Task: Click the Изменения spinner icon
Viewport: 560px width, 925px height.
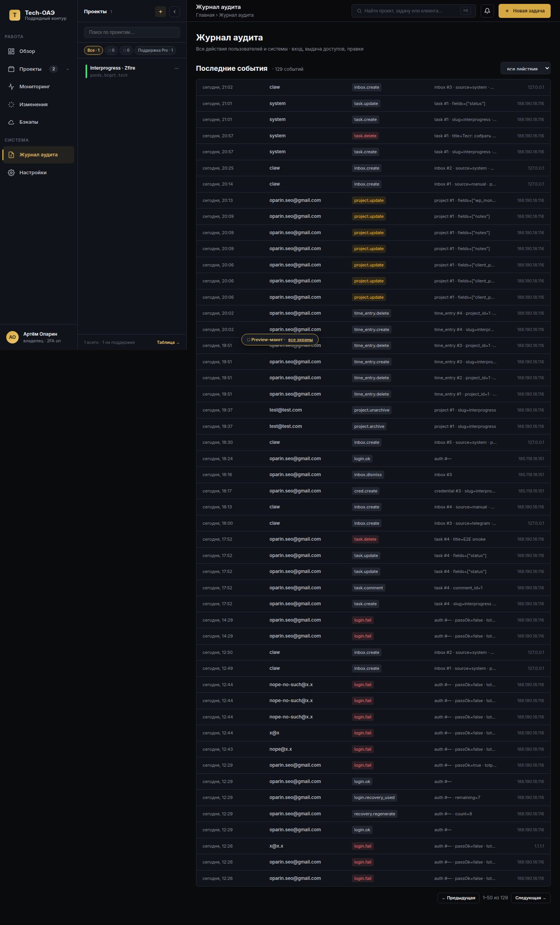Action: click(x=11, y=105)
